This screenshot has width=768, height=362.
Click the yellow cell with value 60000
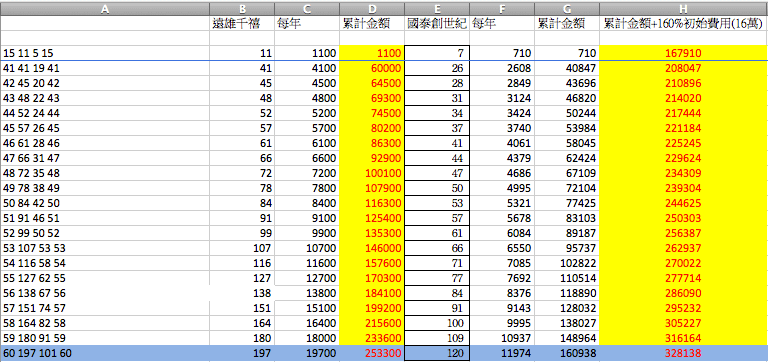(372, 68)
